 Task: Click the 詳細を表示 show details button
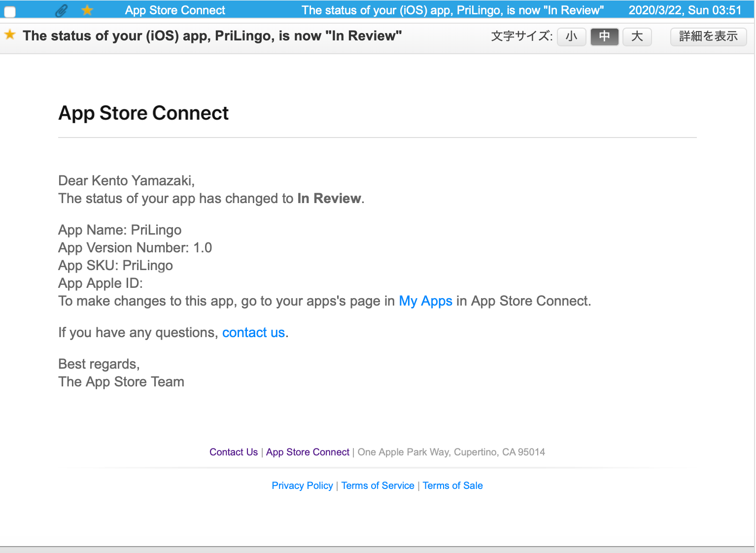point(708,36)
